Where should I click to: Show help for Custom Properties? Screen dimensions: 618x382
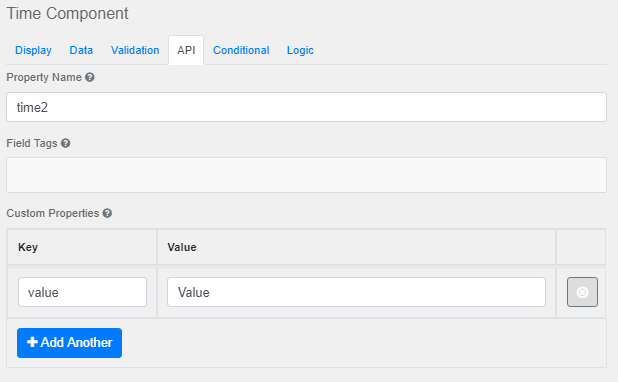point(107,213)
